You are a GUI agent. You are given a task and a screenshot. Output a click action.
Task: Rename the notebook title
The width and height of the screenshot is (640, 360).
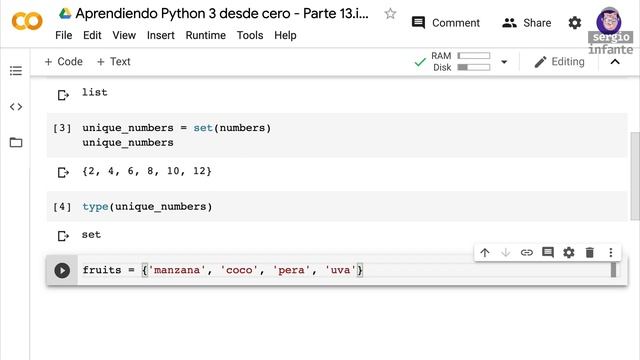[222, 13]
